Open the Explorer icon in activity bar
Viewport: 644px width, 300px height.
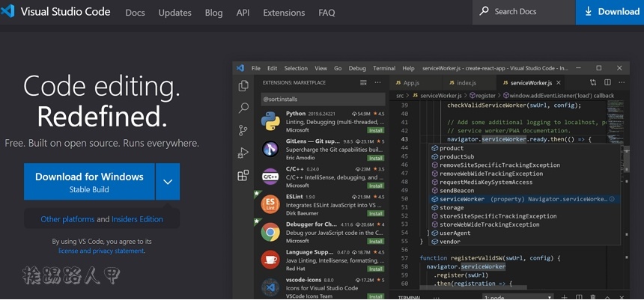pyautogui.click(x=243, y=86)
